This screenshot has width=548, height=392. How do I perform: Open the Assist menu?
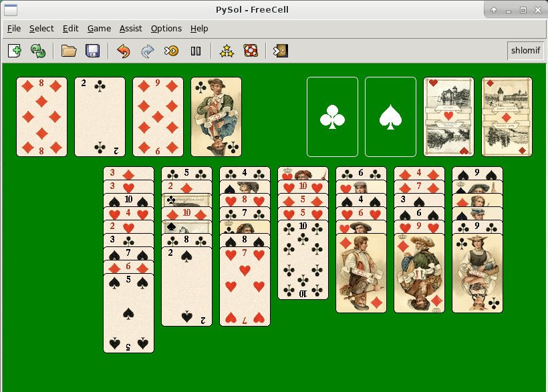coord(131,28)
